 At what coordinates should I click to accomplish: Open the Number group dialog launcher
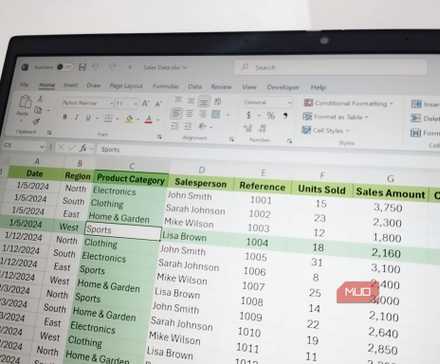tap(290, 141)
